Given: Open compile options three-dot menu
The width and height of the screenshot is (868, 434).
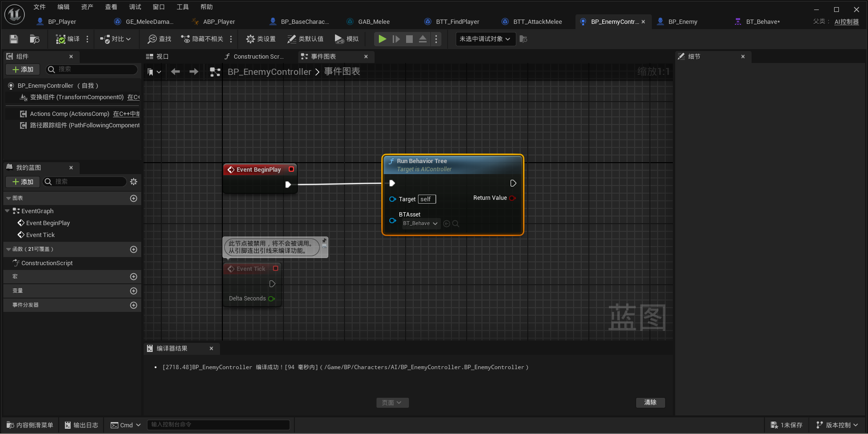Looking at the screenshot, I should pyautogui.click(x=87, y=39).
